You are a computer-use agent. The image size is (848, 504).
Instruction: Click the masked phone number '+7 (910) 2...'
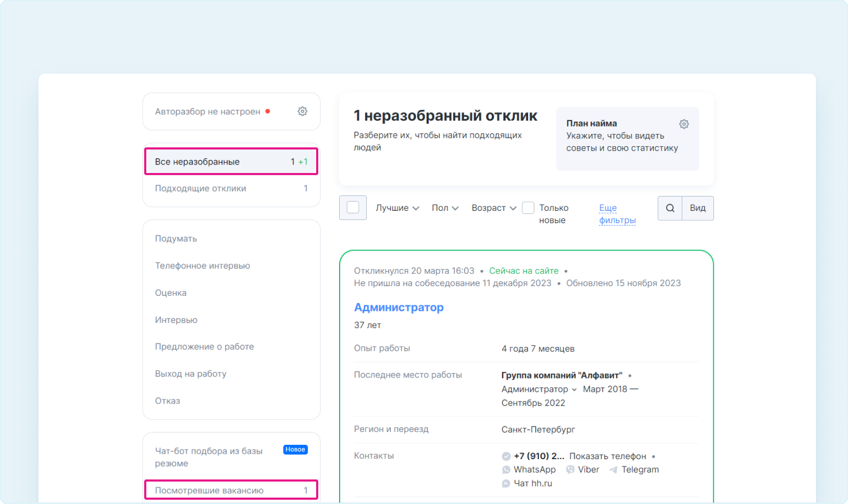(539, 456)
